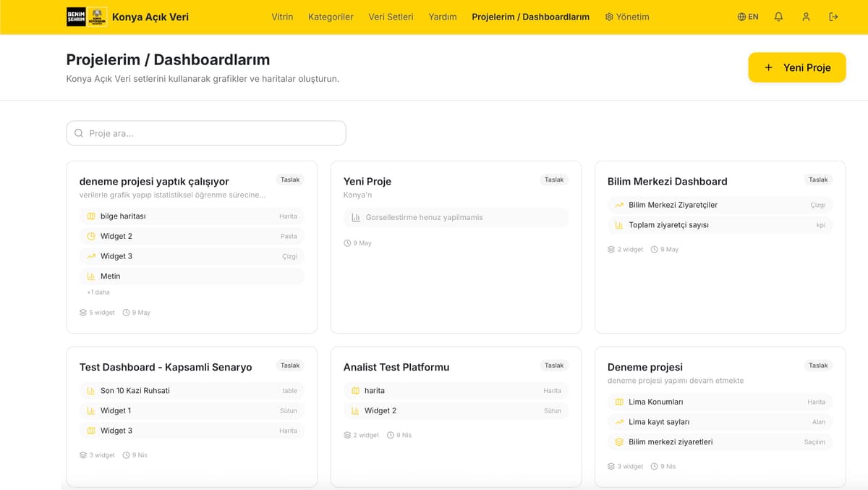Open the Vitrin menu item
The height and width of the screenshot is (490, 868).
point(282,17)
